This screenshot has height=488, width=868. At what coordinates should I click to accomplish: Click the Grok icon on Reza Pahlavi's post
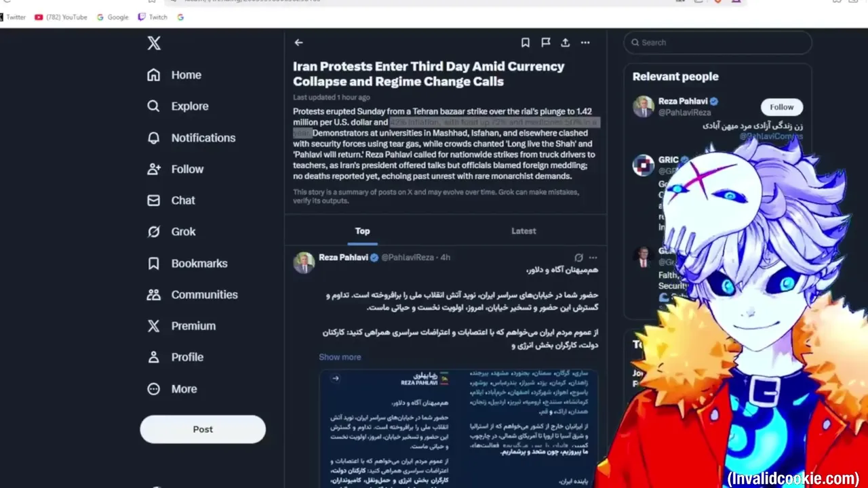click(578, 258)
